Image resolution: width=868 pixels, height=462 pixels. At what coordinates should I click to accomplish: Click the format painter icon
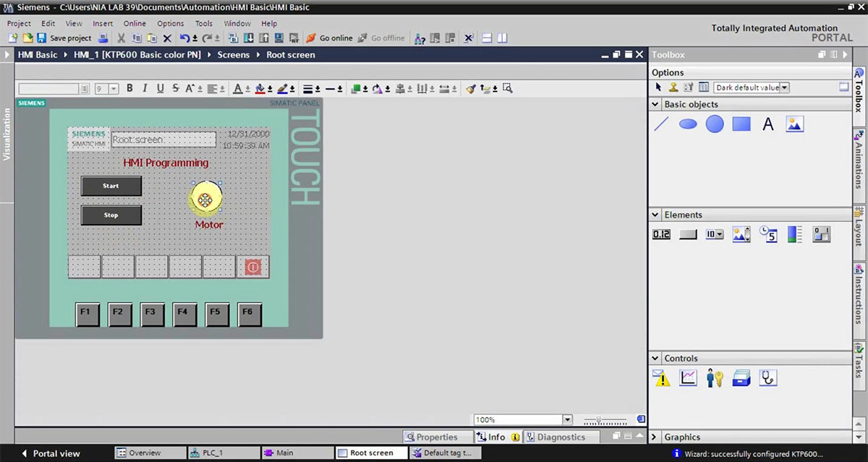[x=471, y=88]
